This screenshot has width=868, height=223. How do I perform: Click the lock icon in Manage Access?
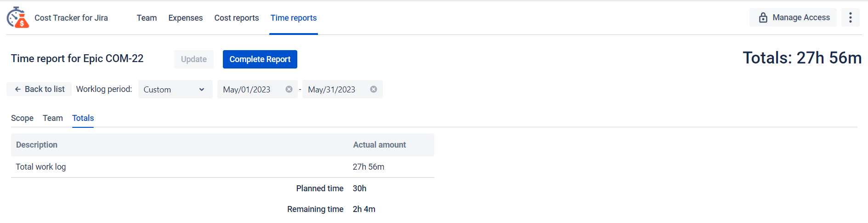[763, 17]
